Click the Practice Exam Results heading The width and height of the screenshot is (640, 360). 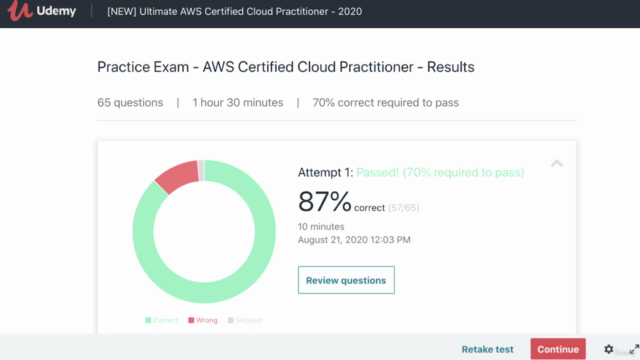tap(286, 67)
